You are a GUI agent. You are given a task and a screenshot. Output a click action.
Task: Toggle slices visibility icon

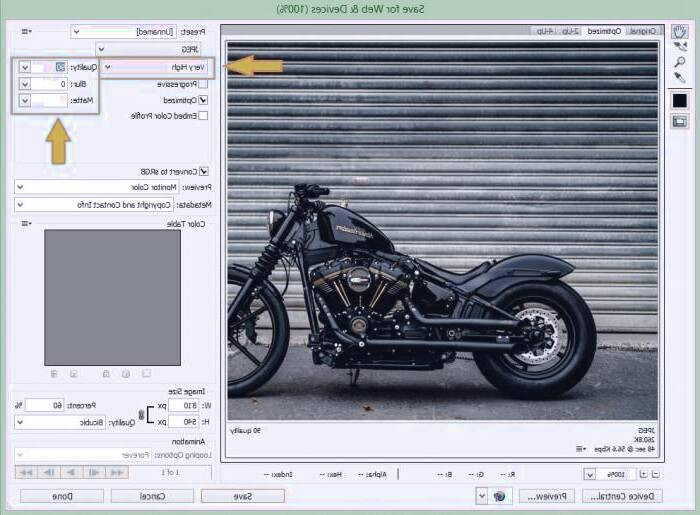pyautogui.click(x=679, y=121)
